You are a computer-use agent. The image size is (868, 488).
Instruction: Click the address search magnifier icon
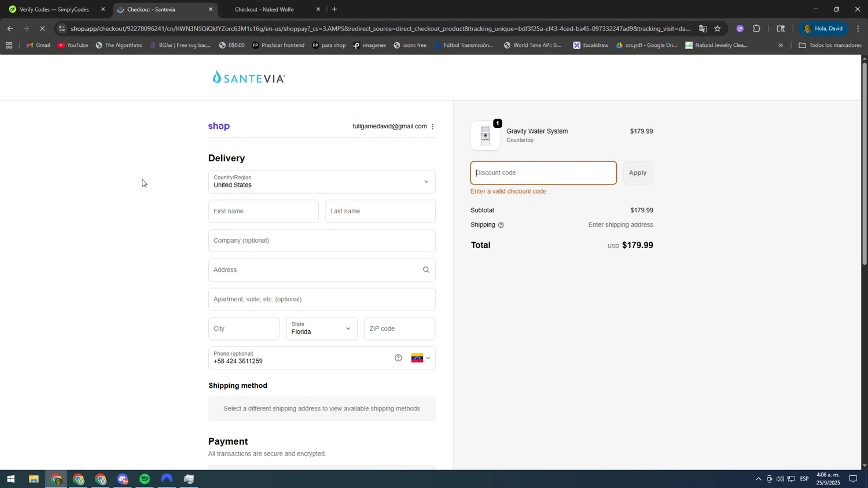coord(426,270)
